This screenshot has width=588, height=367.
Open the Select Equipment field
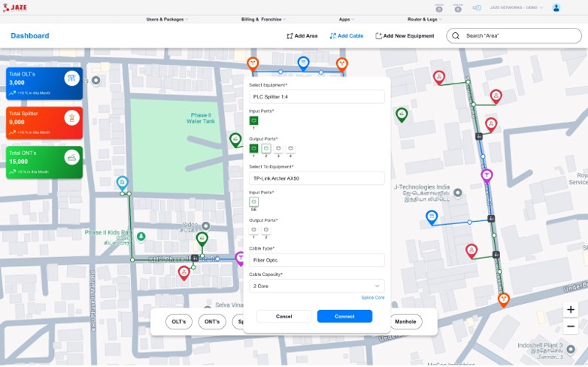(317, 97)
